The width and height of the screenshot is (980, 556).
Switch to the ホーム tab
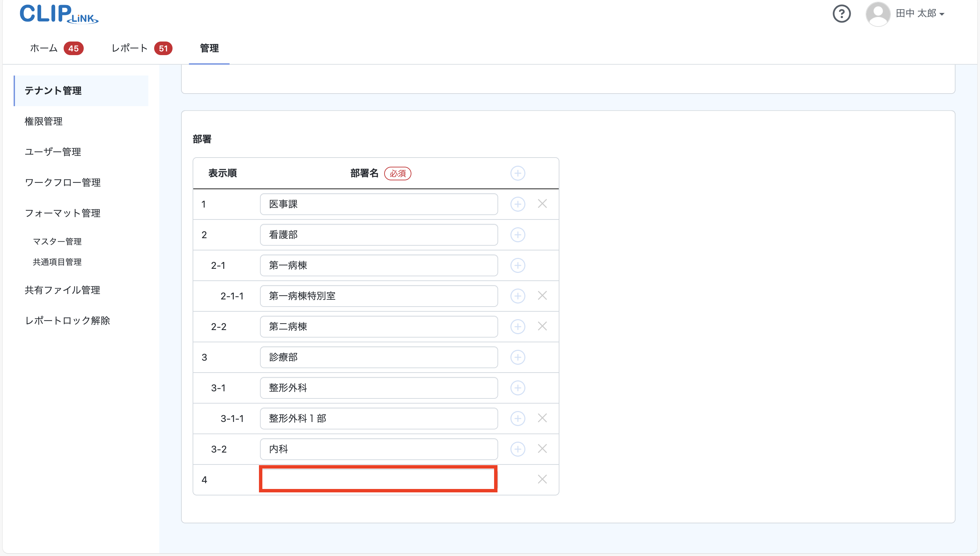(44, 48)
